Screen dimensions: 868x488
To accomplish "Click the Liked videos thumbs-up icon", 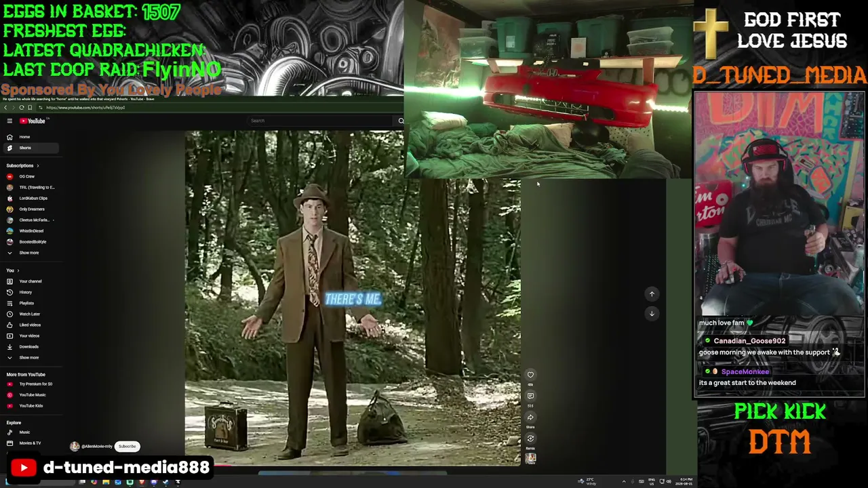I will [9, 325].
